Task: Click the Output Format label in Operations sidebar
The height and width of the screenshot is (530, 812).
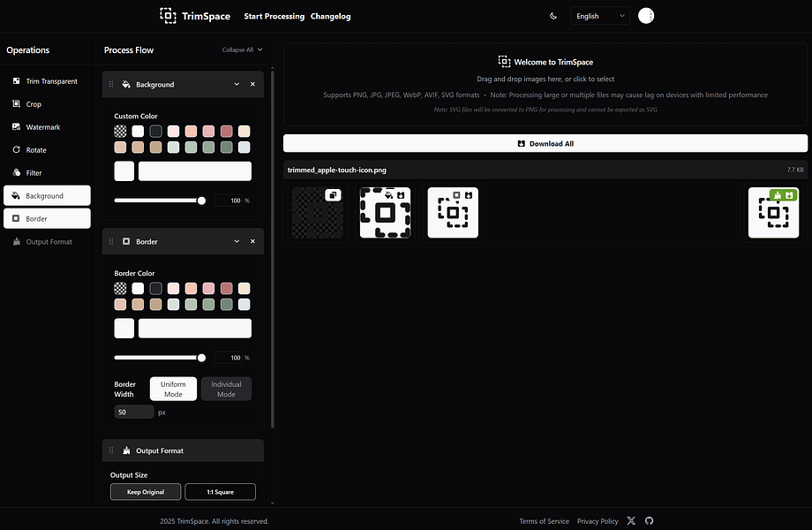Action: point(49,242)
